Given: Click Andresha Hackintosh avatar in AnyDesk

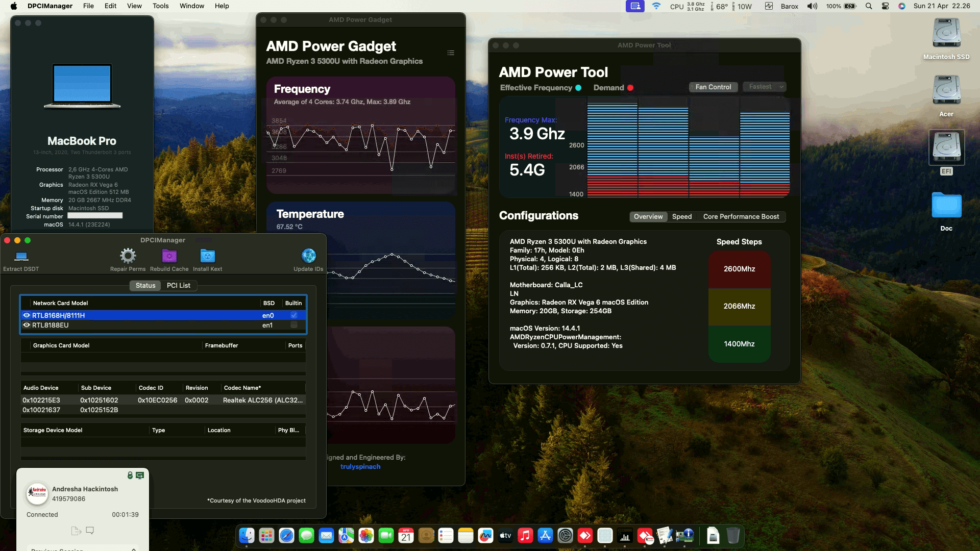Looking at the screenshot, I should click(37, 493).
